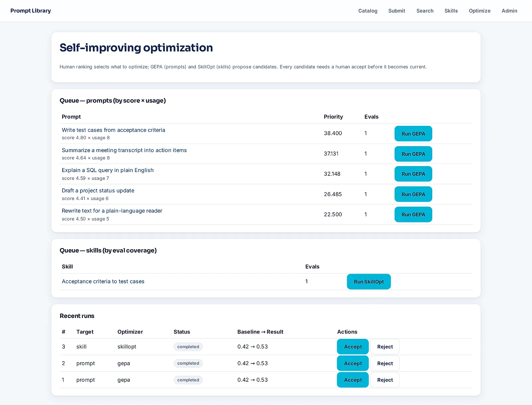The width and height of the screenshot is (532, 405).
Task: Click the completed status badge for run 1
Action: click(188, 380)
